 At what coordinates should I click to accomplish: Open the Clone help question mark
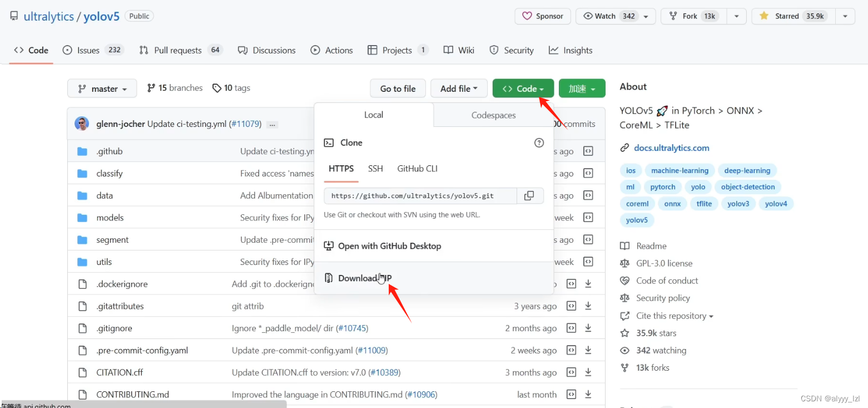(x=539, y=143)
